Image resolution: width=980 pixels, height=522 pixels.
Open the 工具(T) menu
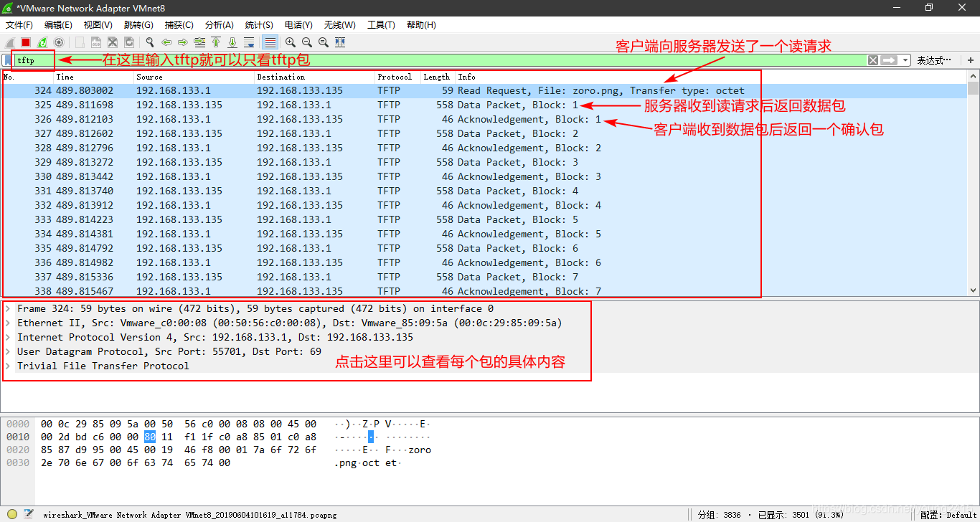381,25
